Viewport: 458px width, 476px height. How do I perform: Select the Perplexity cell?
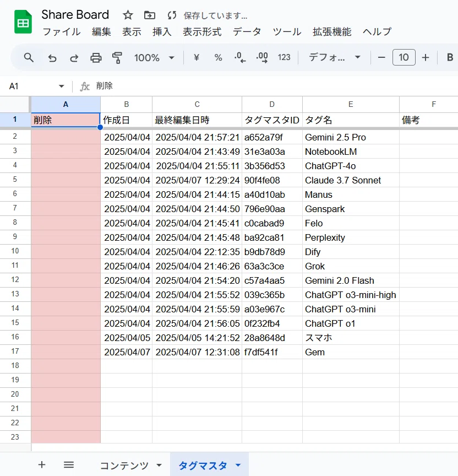351,237
